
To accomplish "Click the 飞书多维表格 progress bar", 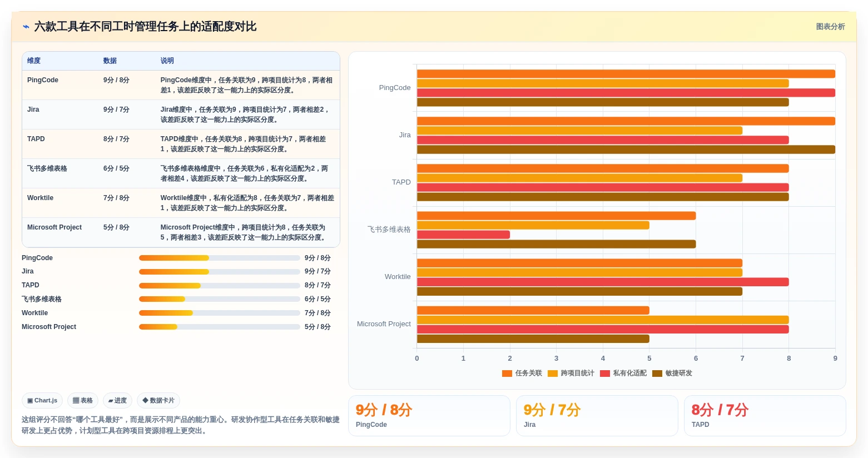I will click(x=220, y=299).
